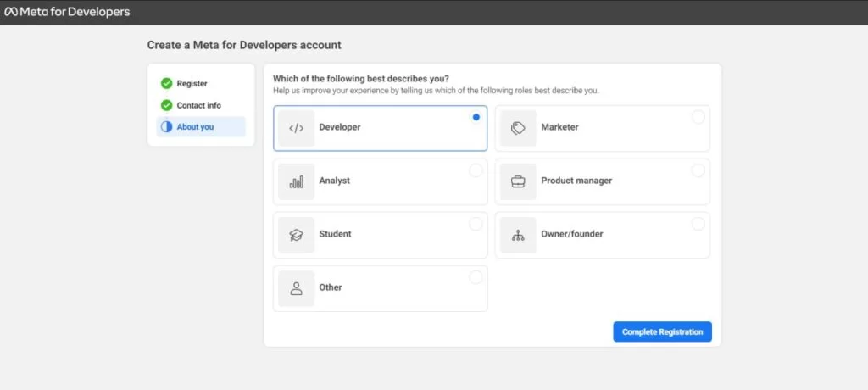Pick the Other role card label
Image resolution: width=868 pixels, height=390 pixels.
(x=331, y=287)
